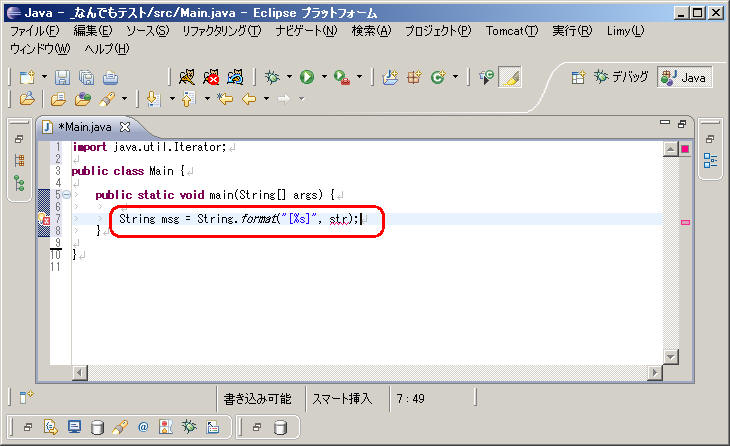Viewport: 730px width, 446px height.
Task: Click the Save file toolbar icon
Action: tap(62, 77)
